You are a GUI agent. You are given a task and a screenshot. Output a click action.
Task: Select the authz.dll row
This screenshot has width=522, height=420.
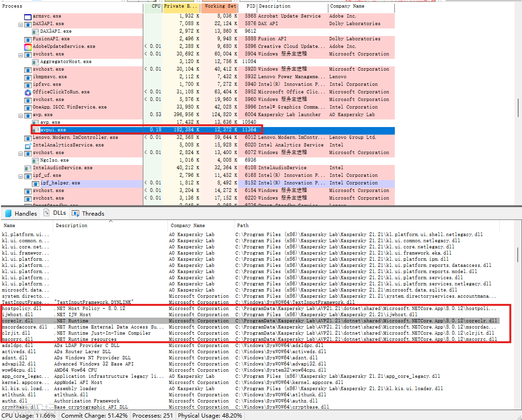click(x=250, y=401)
